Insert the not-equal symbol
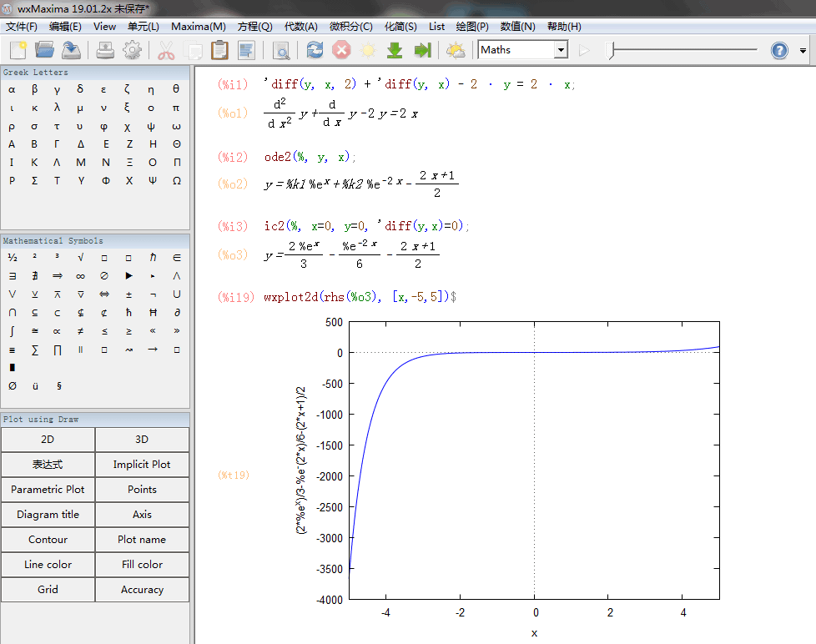The height and width of the screenshot is (644, 816). point(80,331)
